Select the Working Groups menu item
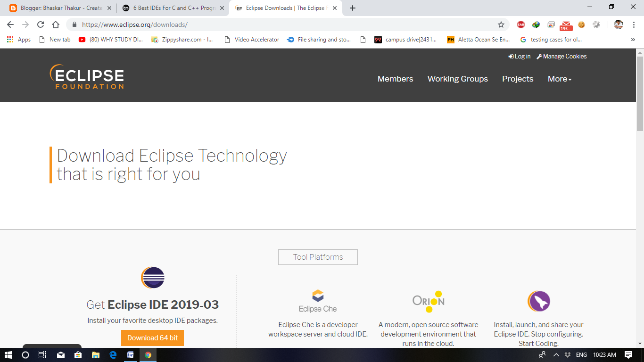This screenshot has height=362, width=644. [457, 79]
